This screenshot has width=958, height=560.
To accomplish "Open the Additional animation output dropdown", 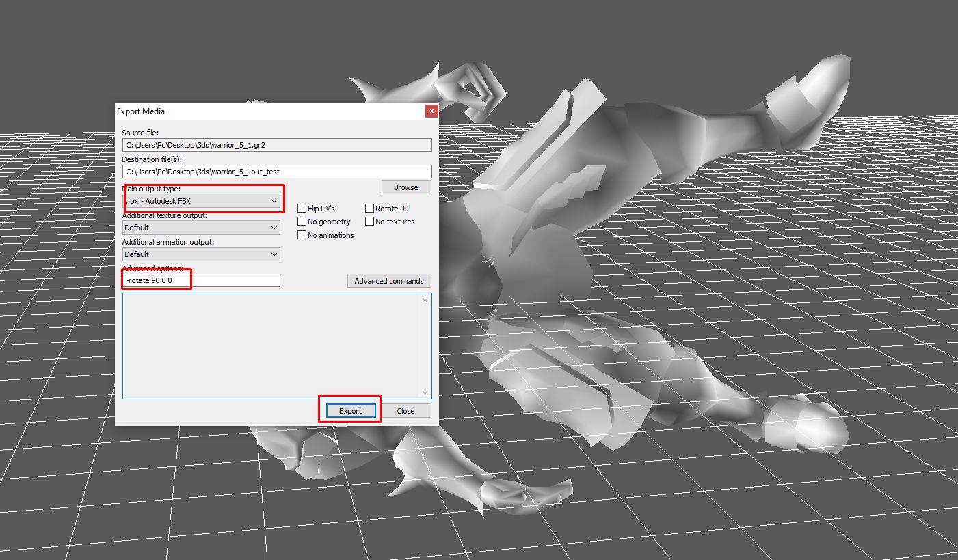I will 201,254.
